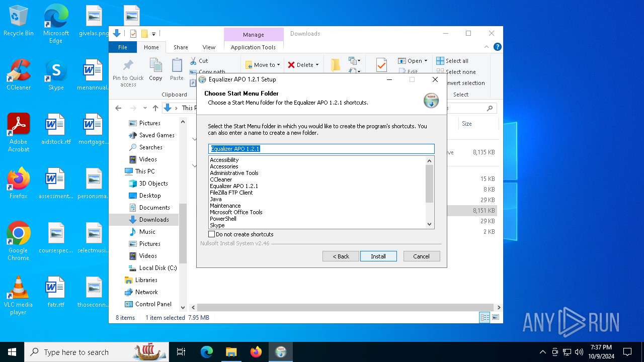Open Firefox from the taskbar
The width and height of the screenshot is (644, 362).
point(256,352)
